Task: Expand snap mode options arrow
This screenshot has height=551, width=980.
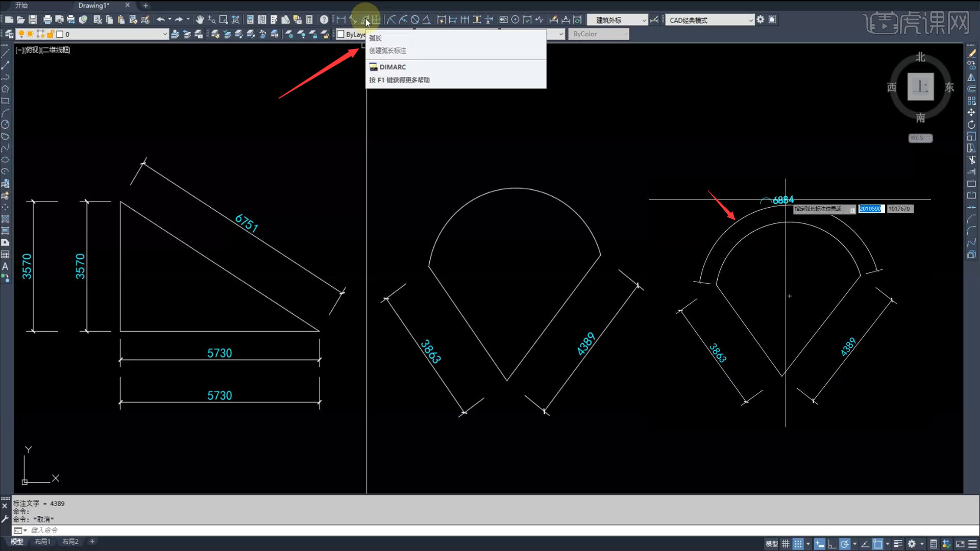Action: (808, 544)
